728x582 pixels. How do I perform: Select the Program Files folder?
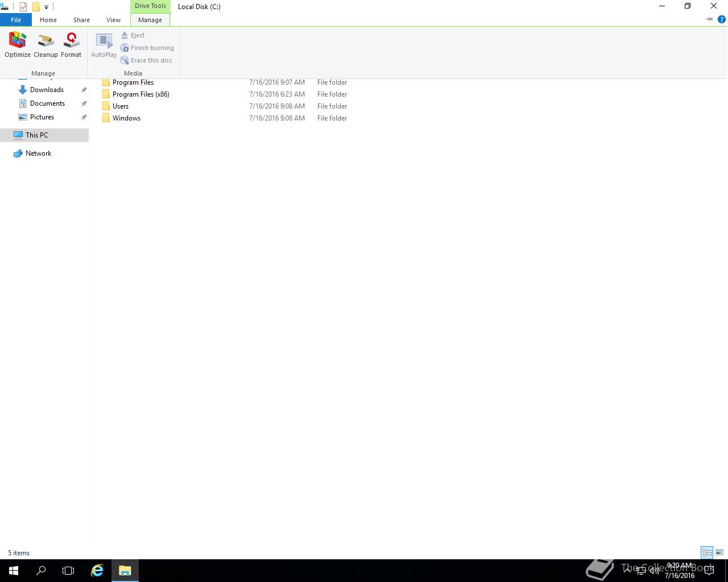133,82
